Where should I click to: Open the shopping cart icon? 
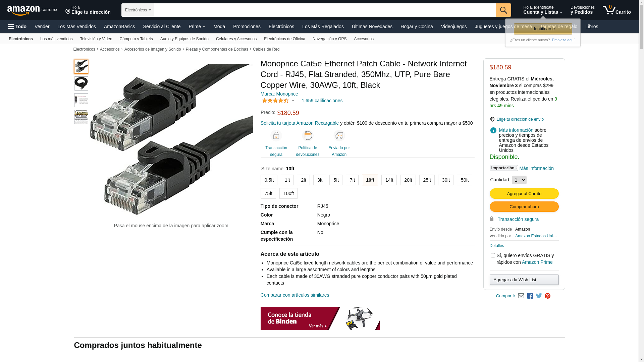(616, 10)
